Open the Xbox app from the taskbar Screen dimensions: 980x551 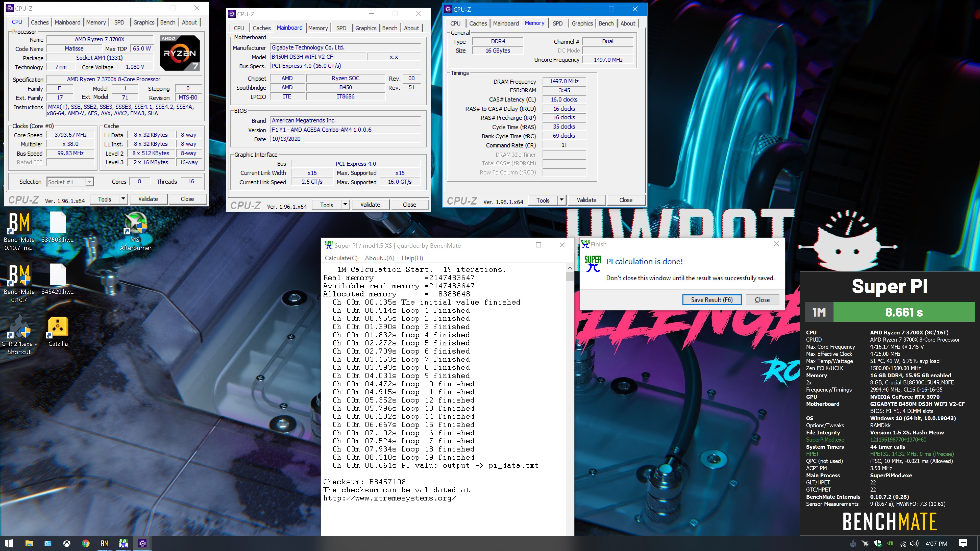[x=67, y=543]
